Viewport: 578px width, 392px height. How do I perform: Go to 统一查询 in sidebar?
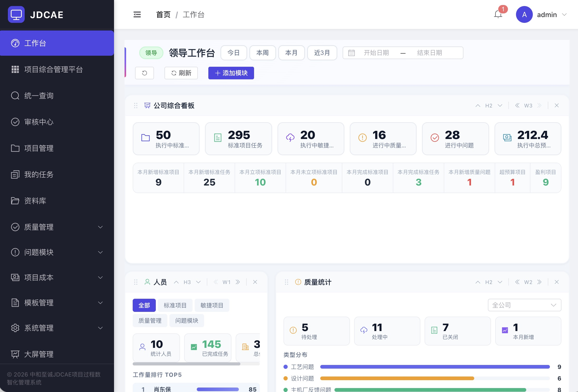tap(57, 96)
